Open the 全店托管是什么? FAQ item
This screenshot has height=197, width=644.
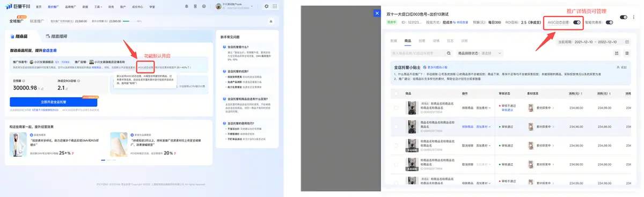tap(238, 47)
